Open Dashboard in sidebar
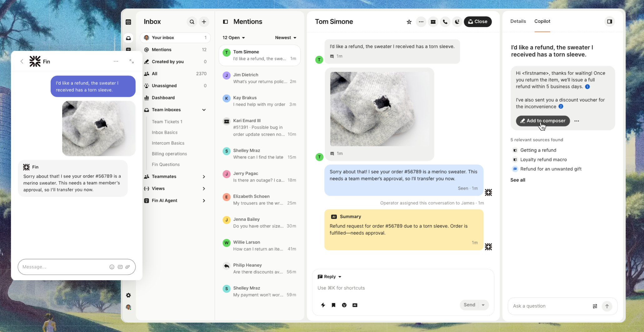Image resolution: width=644 pixels, height=332 pixels. click(x=175, y=98)
